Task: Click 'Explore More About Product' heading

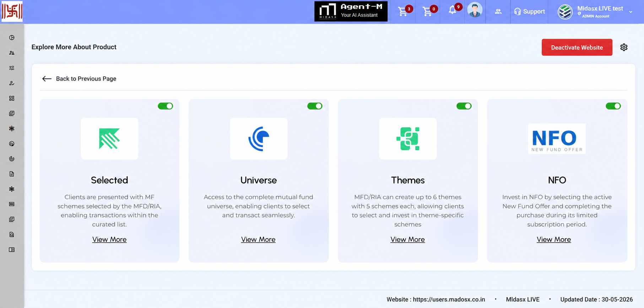Action: click(x=74, y=47)
